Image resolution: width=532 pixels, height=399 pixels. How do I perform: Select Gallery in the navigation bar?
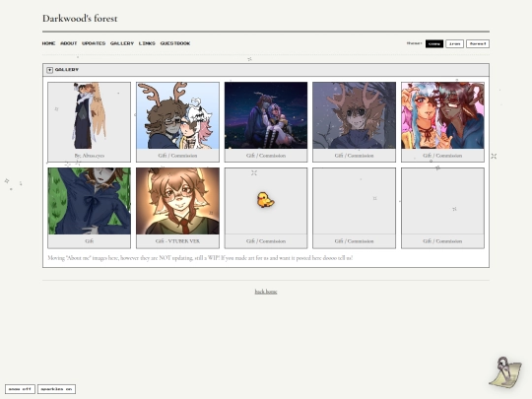click(x=122, y=43)
